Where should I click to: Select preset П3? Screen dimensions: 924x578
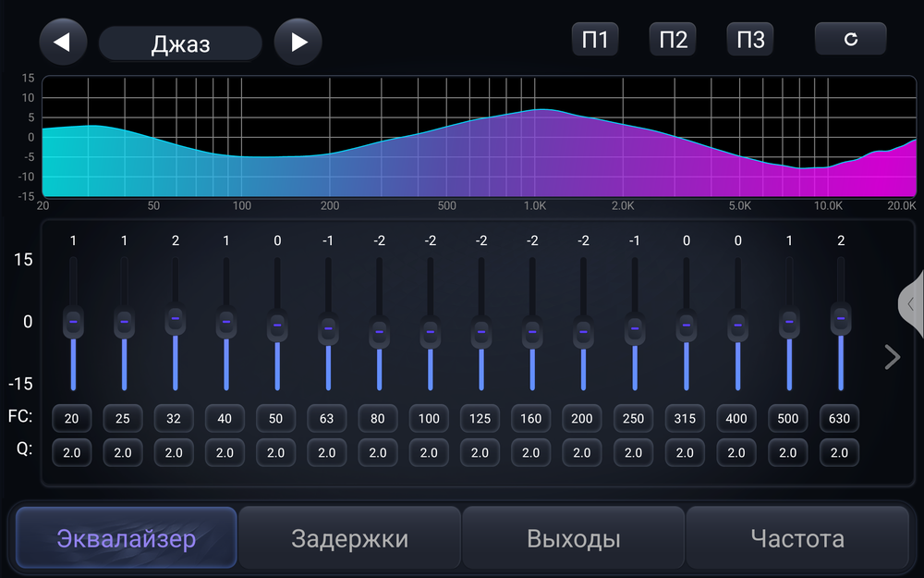pyautogui.click(x=749, y=39)
